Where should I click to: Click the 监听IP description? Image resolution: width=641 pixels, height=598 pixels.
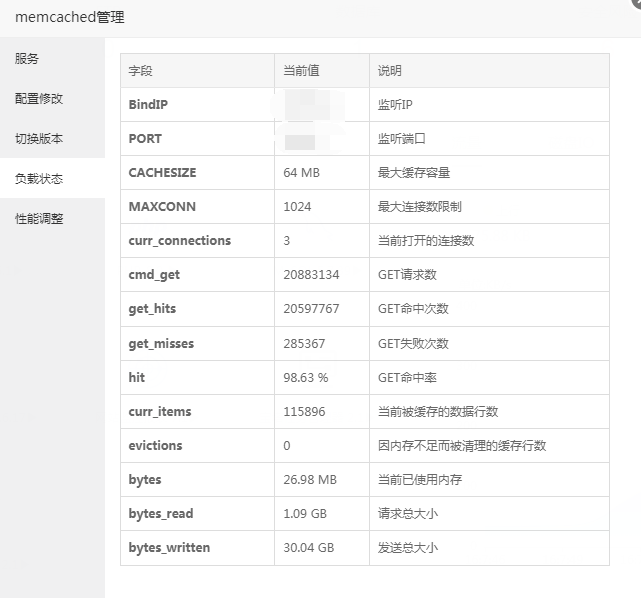(x=395, y=105)
